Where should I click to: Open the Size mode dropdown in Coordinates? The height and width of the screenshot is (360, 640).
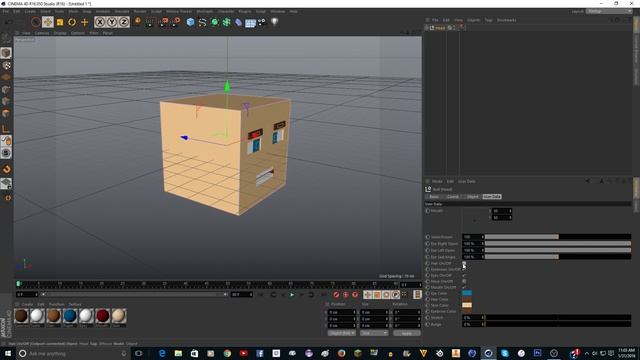[x=374, y=333]
